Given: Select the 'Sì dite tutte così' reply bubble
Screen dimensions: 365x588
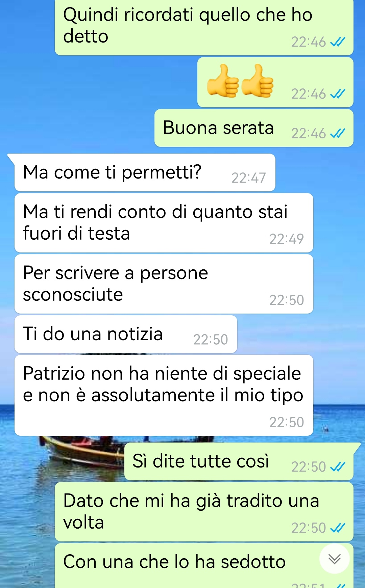Looking at the screenshot, I should [x=239, y=461].
